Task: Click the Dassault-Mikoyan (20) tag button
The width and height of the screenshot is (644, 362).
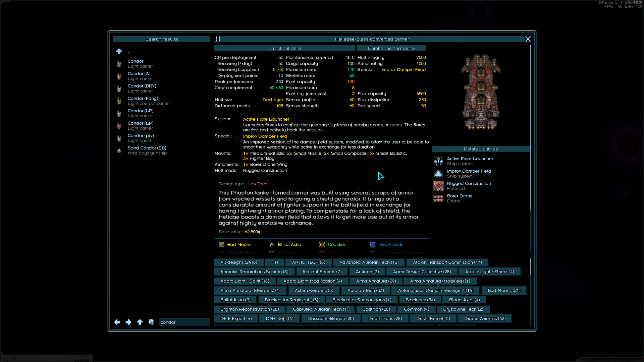Action: coord(331,319)
